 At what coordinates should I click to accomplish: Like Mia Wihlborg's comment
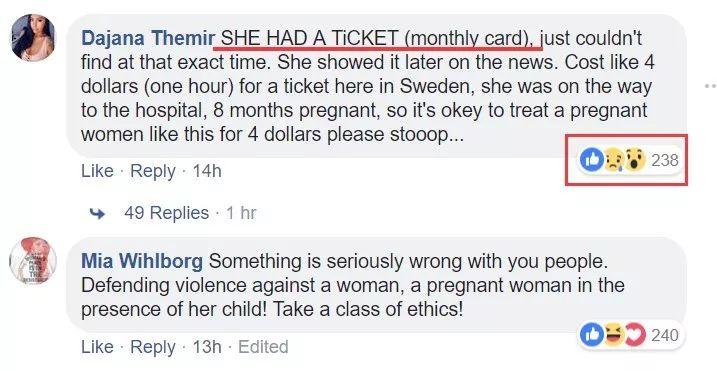[x=97, y=347]
